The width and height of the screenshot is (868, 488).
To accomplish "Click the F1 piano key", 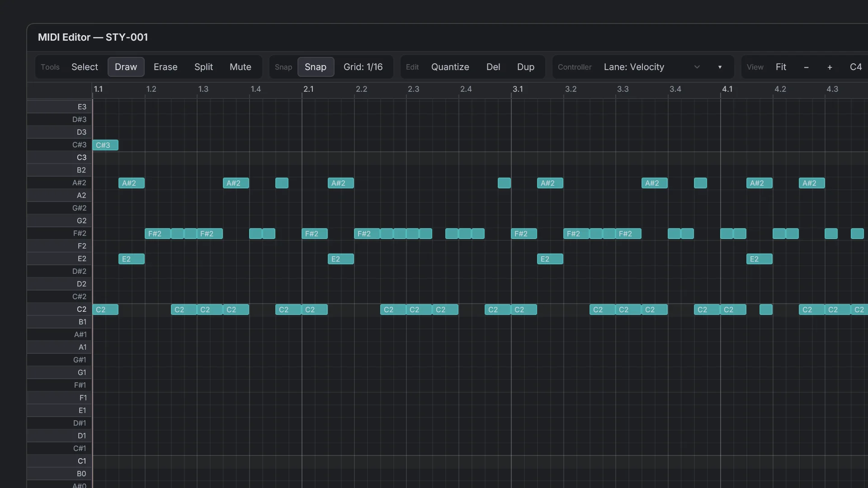I will [x=59, y=398].
